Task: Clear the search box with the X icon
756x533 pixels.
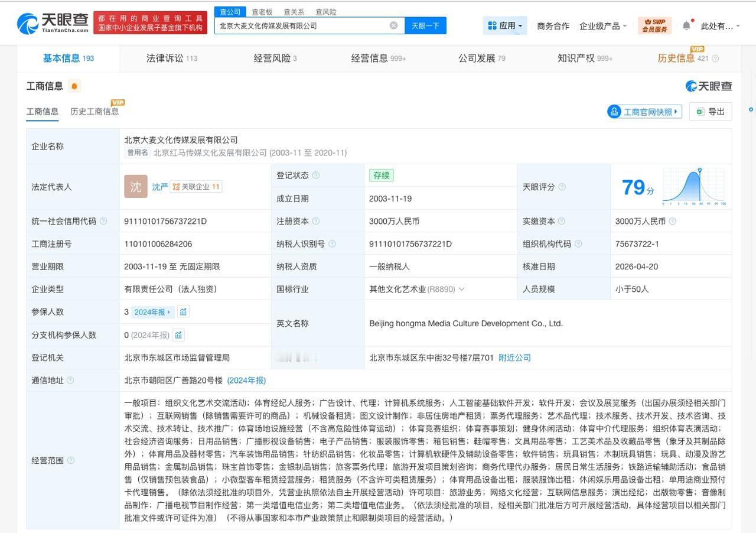Action: [393, 25]
